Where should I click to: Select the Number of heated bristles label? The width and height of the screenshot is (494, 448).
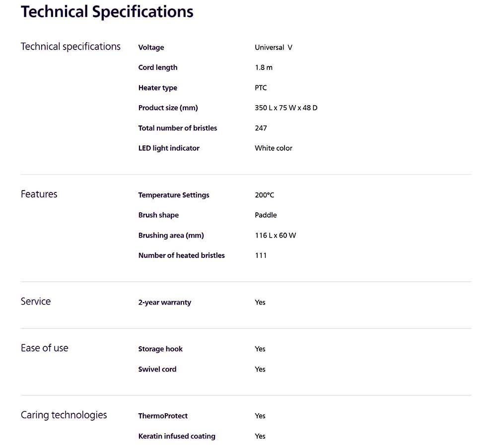[x=182, y=256]
